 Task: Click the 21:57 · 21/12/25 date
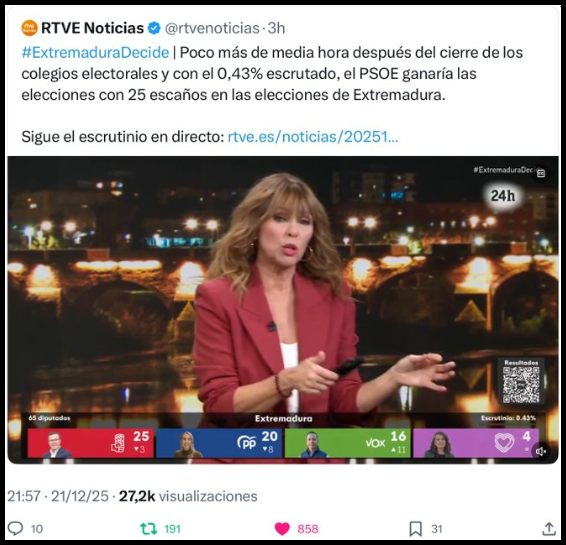tap(58, 496)
